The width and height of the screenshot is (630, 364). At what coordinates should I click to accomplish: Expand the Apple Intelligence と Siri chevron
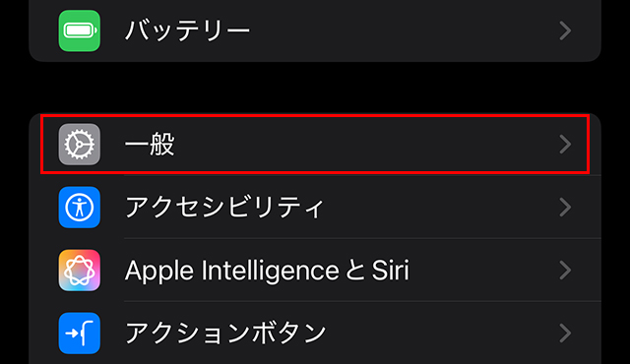coord(565,271)
